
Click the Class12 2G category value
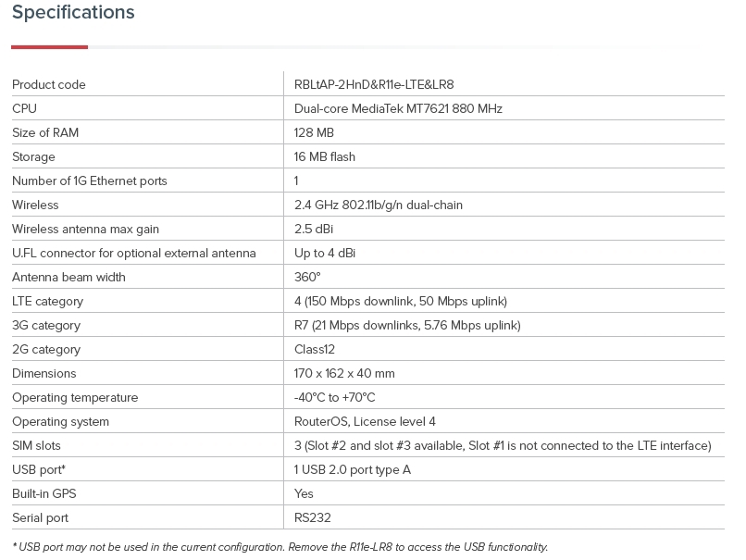point(315,350)
